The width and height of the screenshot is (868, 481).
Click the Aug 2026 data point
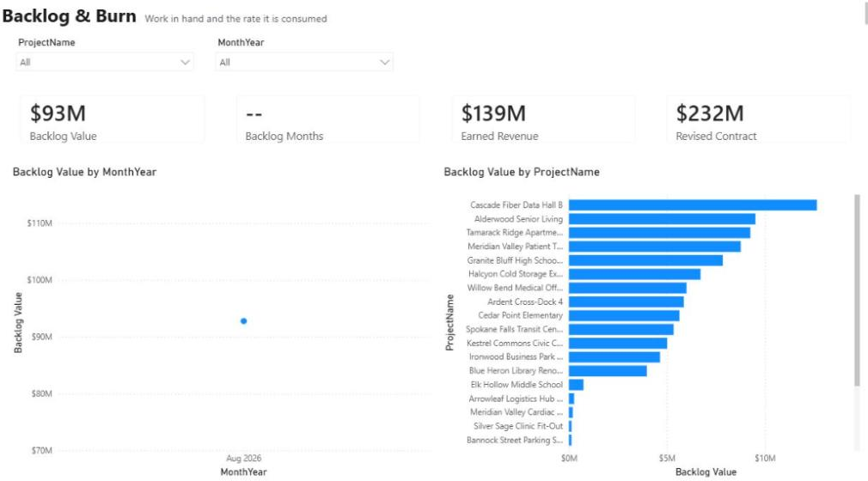pos(243,321)
